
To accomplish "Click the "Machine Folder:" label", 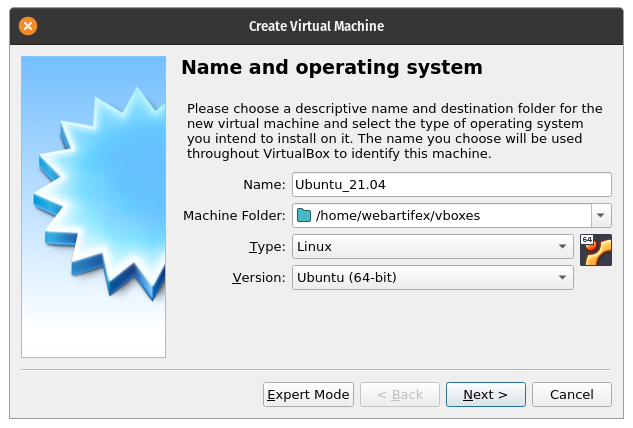I will pos(234,216).
